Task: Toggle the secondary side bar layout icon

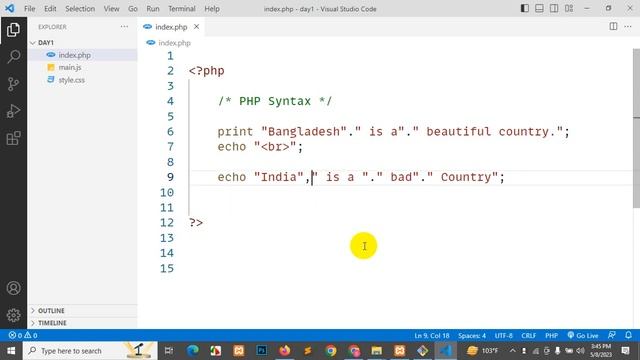Action: [554, 8]
